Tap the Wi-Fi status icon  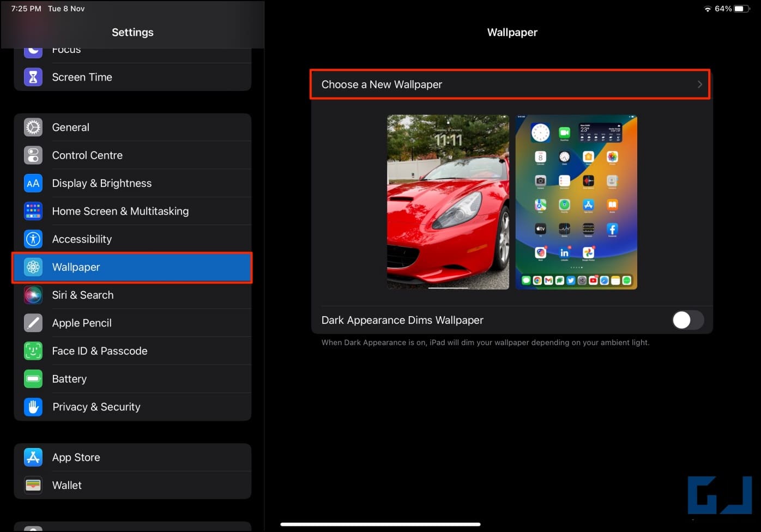coord(708,9)
